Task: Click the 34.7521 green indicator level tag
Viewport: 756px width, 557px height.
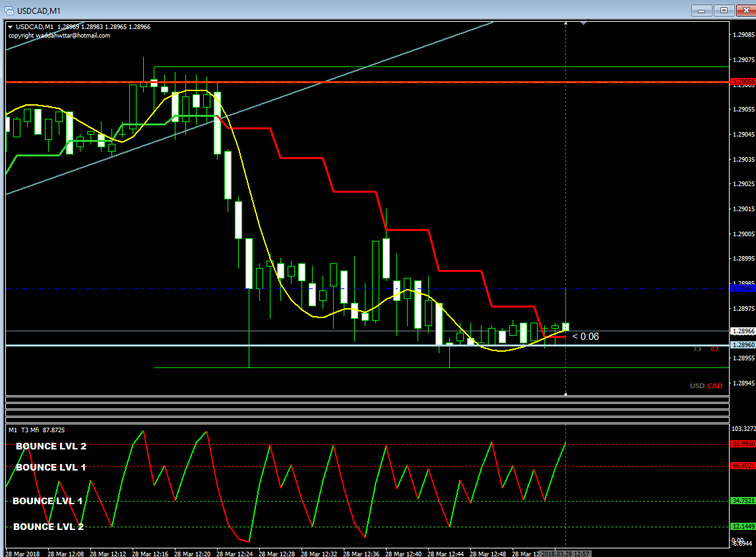Action: pyautogui.click(x=743, y=501)
